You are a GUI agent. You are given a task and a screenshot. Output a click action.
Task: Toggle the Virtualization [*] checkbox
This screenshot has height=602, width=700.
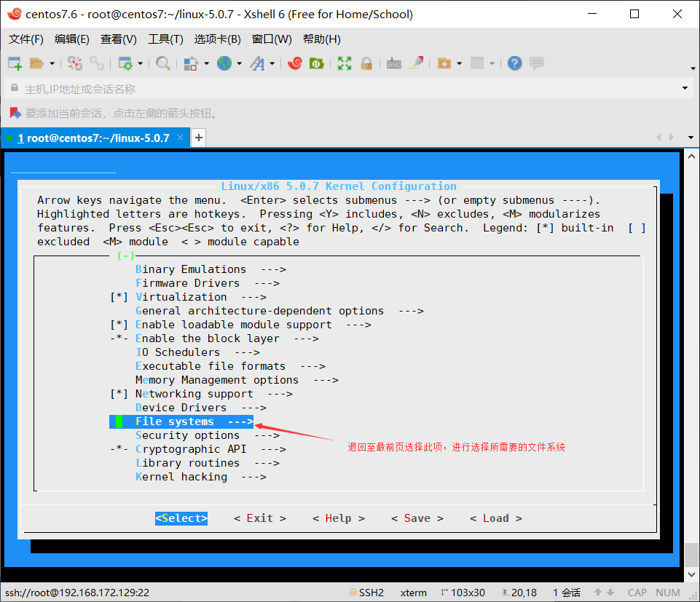click(119, 297)
